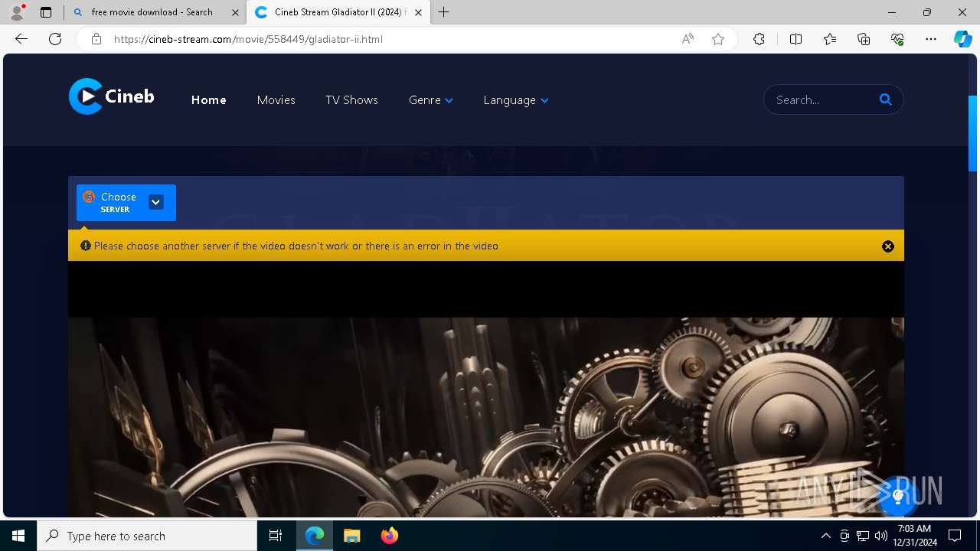This screenshot has width=980, height=551.
Task: Open Settings and more menu
Action: tap(931, 39)
